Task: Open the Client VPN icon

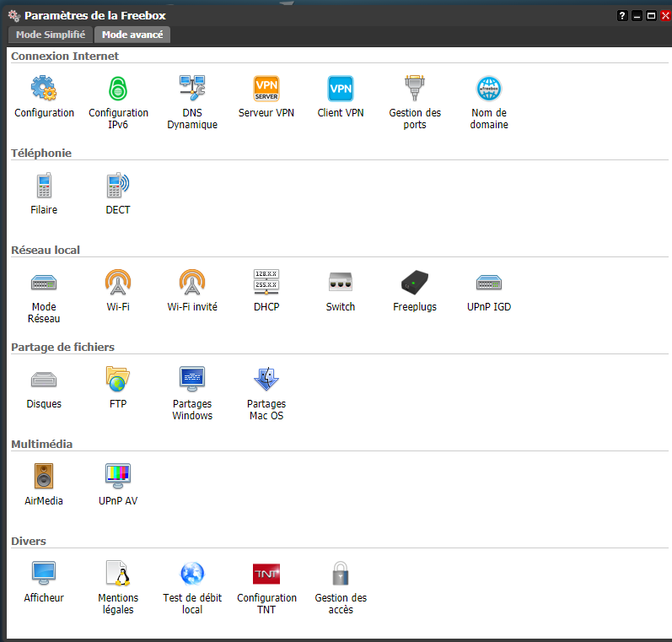Action: click(x=341, y=89)
